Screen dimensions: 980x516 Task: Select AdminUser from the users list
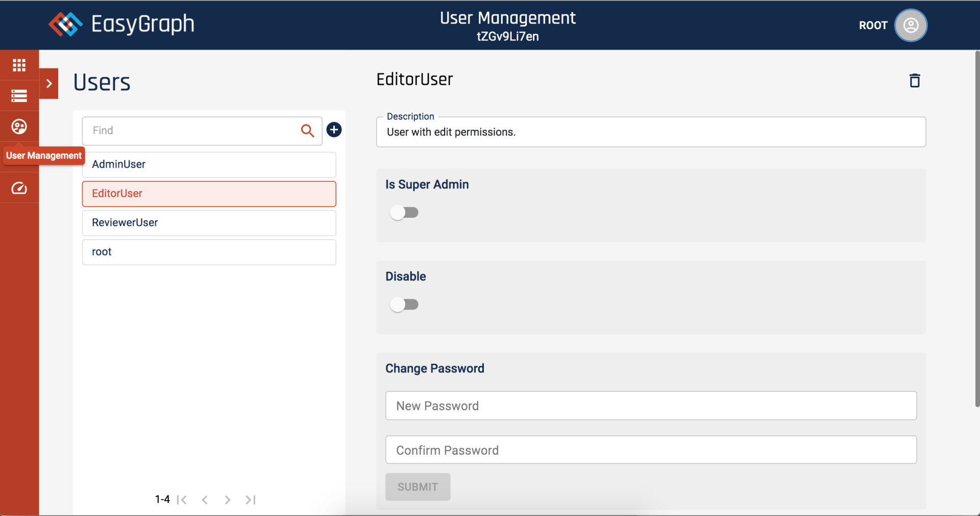pos(209,165)
